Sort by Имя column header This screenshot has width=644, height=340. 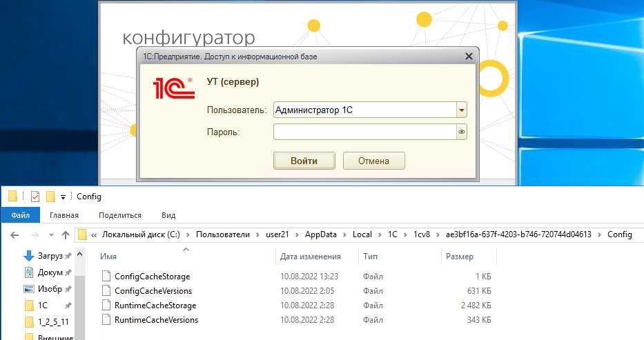(108, 257)
